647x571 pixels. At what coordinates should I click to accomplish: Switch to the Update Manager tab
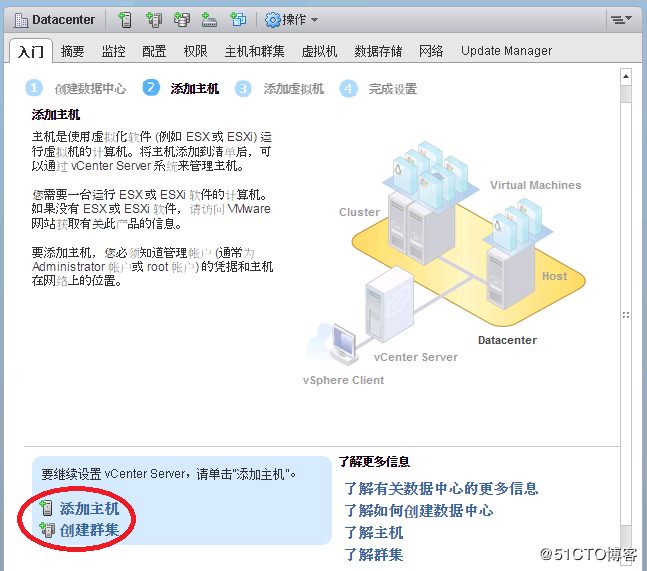click(506, 51)
